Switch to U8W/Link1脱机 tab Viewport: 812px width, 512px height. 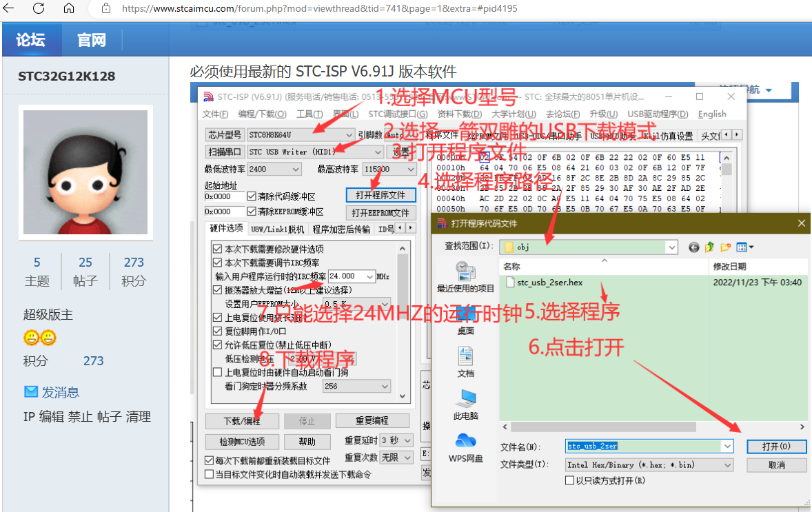278,229
